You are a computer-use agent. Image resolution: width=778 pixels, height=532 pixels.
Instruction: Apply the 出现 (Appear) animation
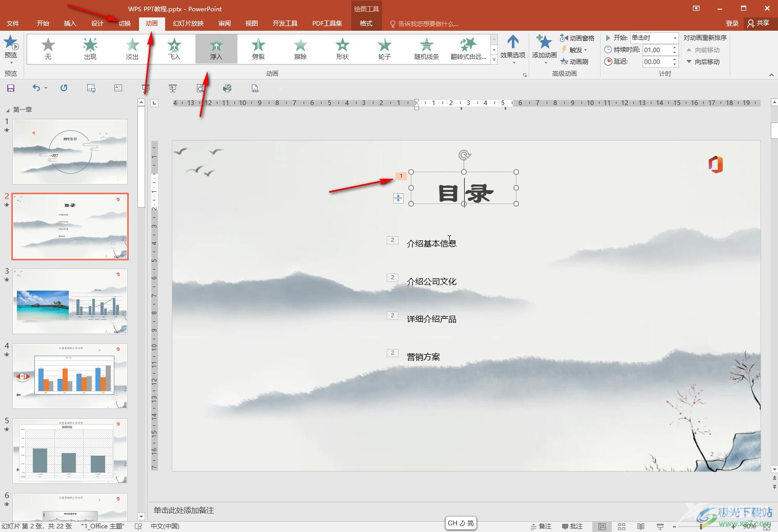tap(90, 49)
